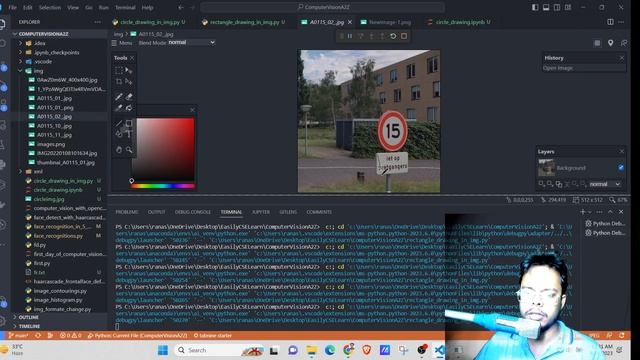Split the editor right
The image size is (640, 360).
(x=610, y=22)
